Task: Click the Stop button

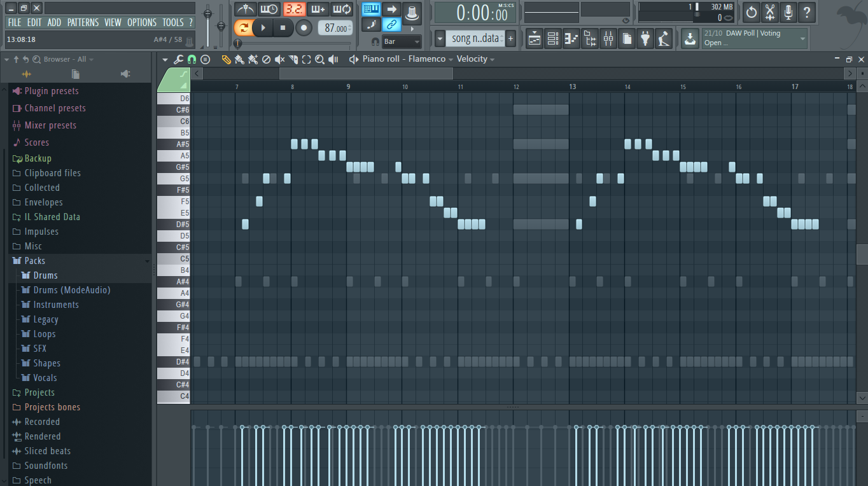Action: pyautogui.click(x=283, y=27)
